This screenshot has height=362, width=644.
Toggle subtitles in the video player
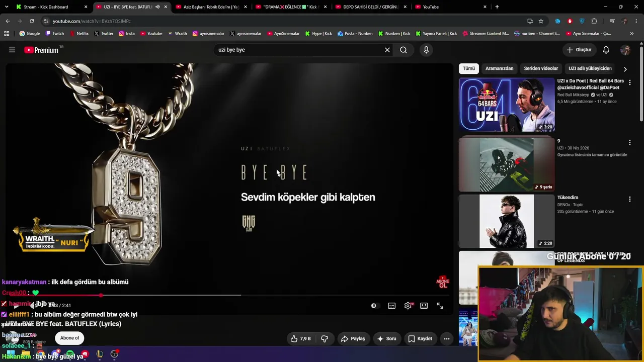point(391,306)
